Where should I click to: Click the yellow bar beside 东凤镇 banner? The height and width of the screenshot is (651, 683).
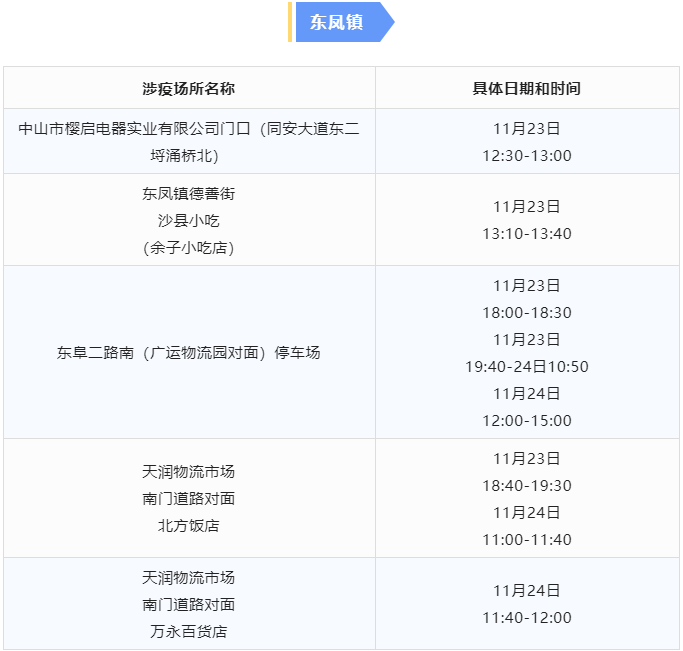290,22
